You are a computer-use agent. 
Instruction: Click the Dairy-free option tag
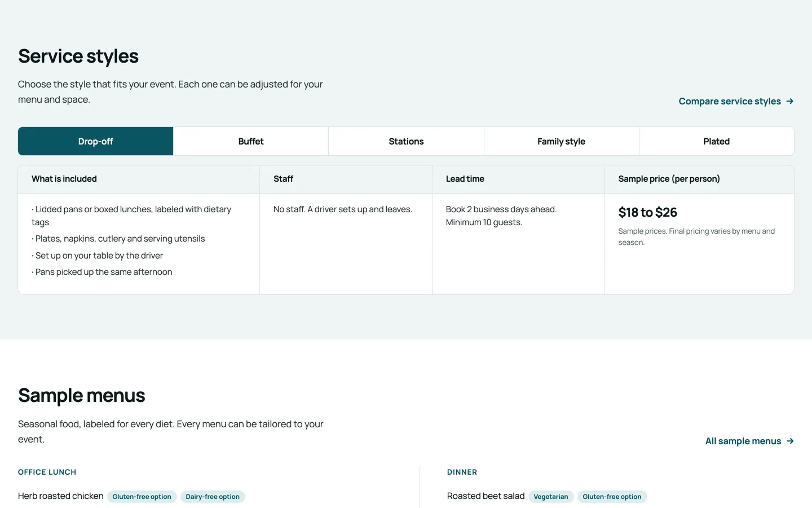tap(213, 497)
